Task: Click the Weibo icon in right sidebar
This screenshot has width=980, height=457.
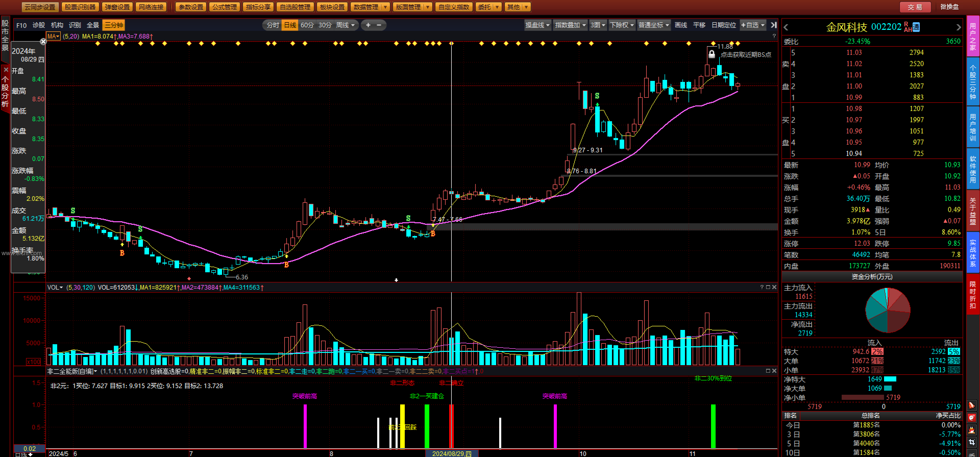Action: tap(972, 418)
